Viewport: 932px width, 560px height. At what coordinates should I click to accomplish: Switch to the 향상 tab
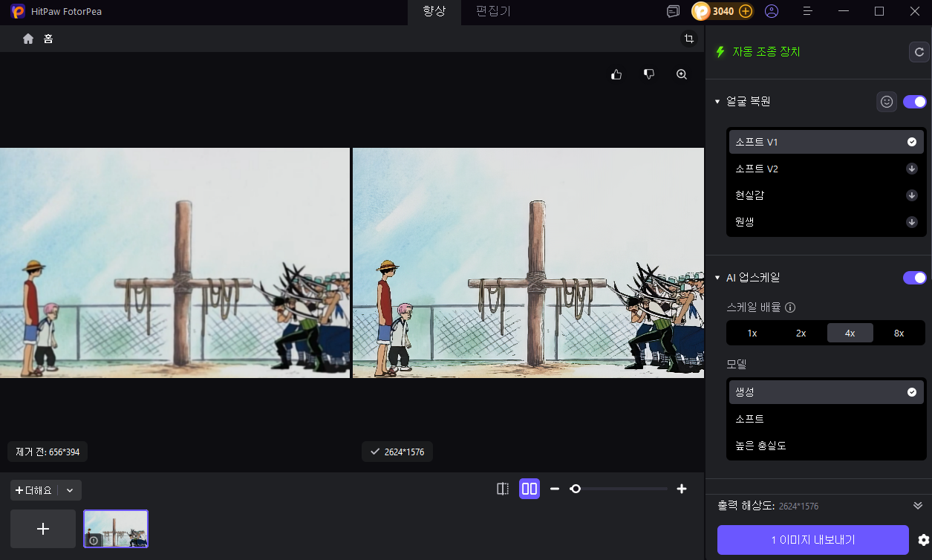click(x=434, y=12)
